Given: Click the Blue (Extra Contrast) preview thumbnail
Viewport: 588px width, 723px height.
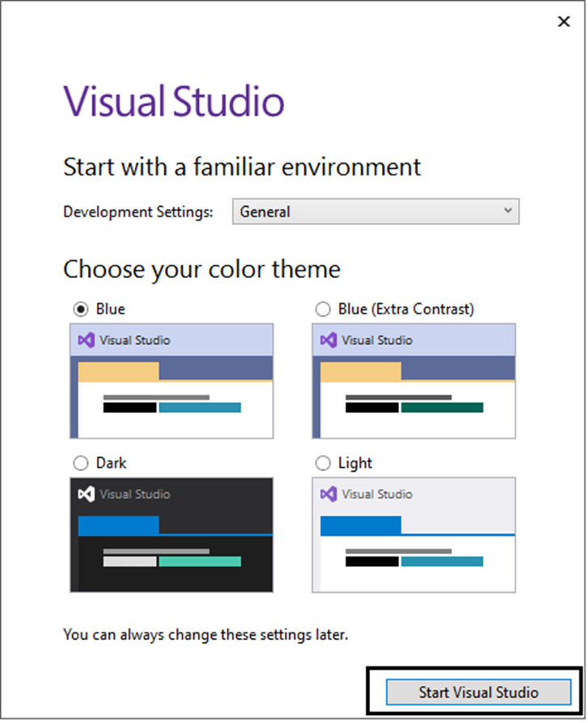Looking at the screenshot, I should pos(414,382).
